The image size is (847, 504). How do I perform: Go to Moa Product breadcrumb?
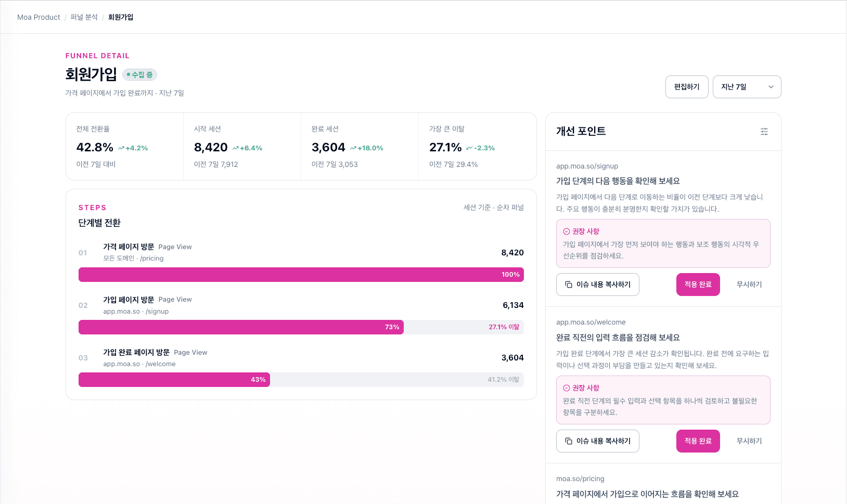pyautogui.click(x=38, y=17)
